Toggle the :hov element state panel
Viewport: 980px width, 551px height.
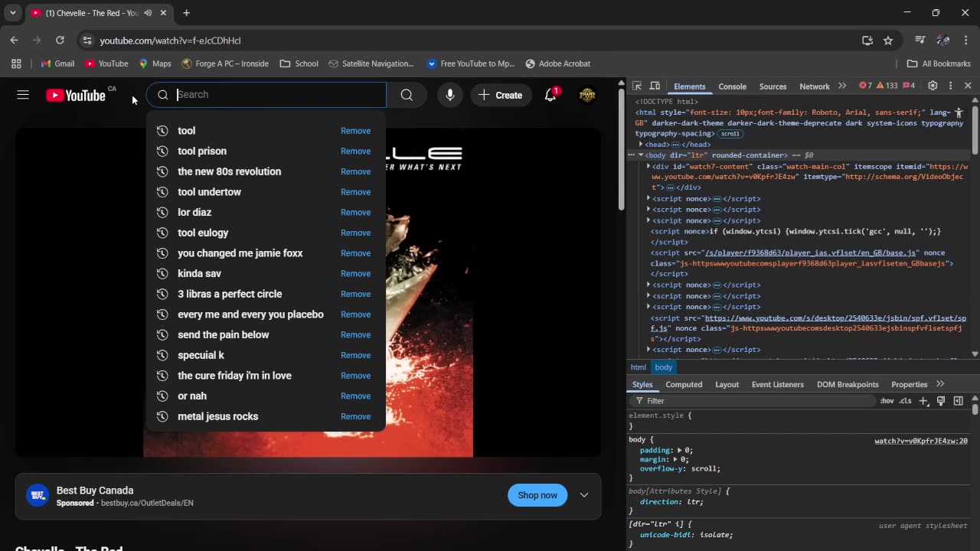(x=887, y=401)
